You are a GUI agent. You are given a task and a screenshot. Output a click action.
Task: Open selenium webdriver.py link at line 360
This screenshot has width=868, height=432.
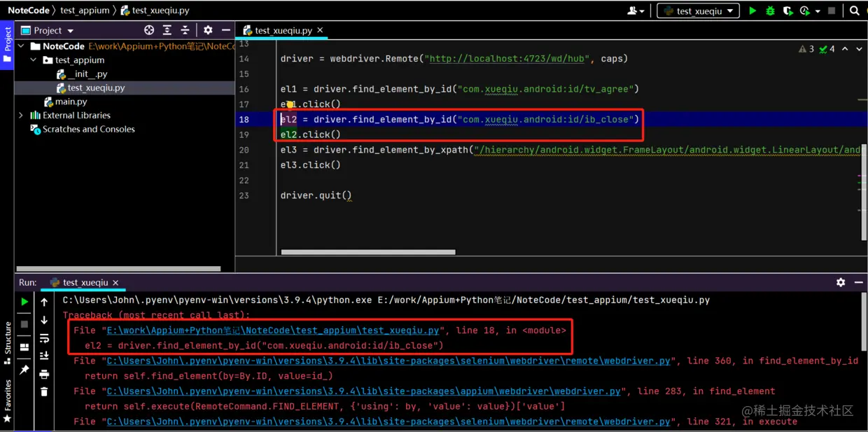388,361
